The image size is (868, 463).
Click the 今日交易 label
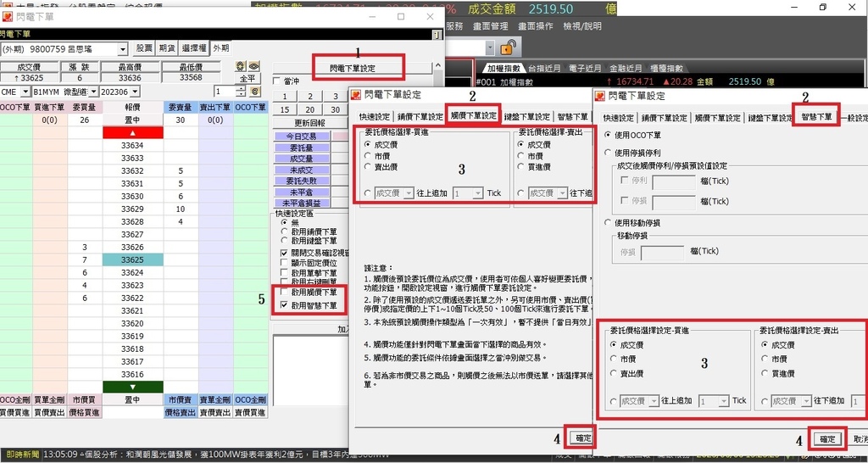coord(303,137)
